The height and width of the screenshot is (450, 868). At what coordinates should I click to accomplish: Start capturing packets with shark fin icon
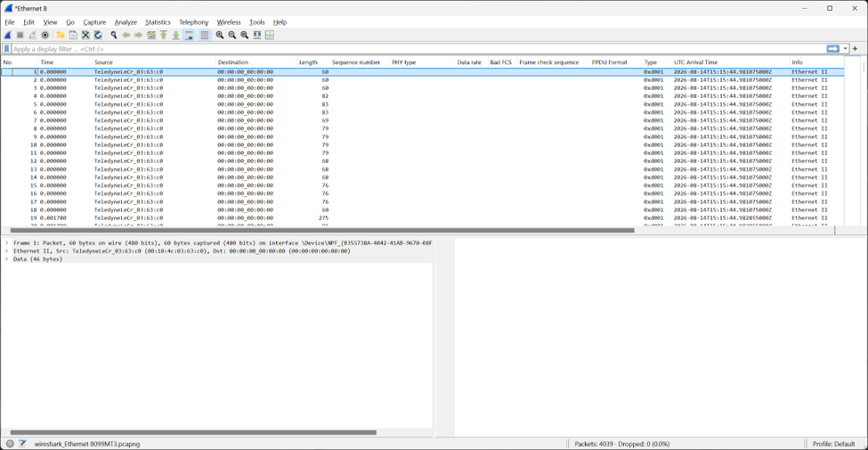click(x=8, y=35)
